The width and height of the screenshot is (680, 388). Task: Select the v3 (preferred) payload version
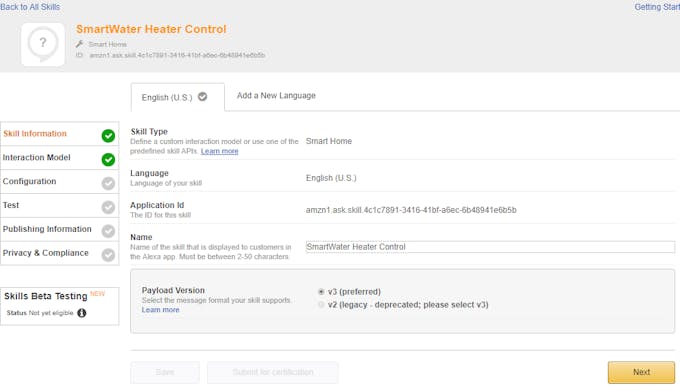(321, 292)
